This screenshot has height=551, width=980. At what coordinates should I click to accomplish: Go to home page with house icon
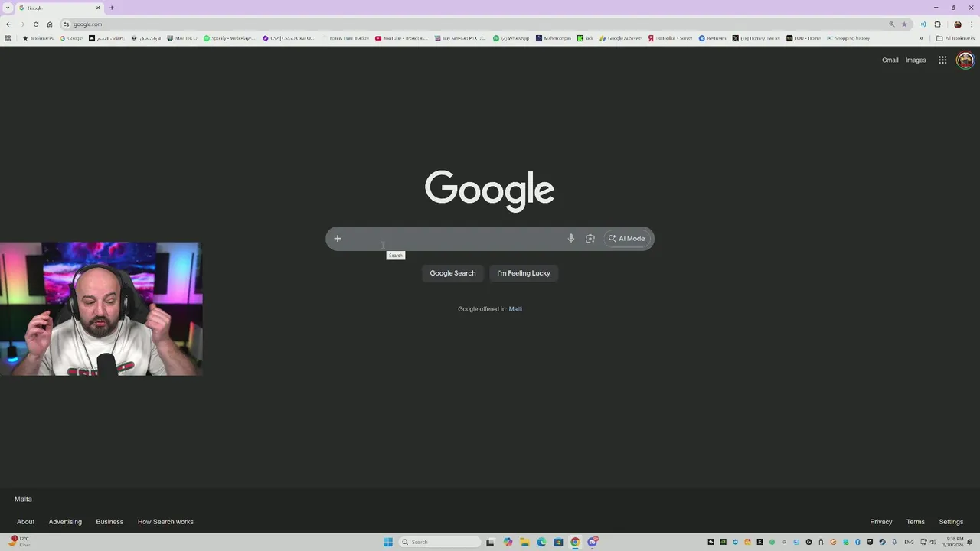click(50, 24)
